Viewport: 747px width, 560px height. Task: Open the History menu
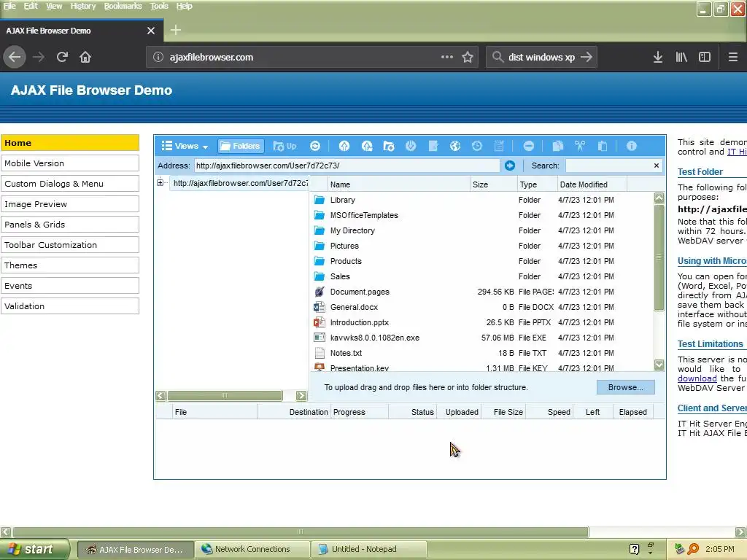pyautogui.click(x=83, y=6)
